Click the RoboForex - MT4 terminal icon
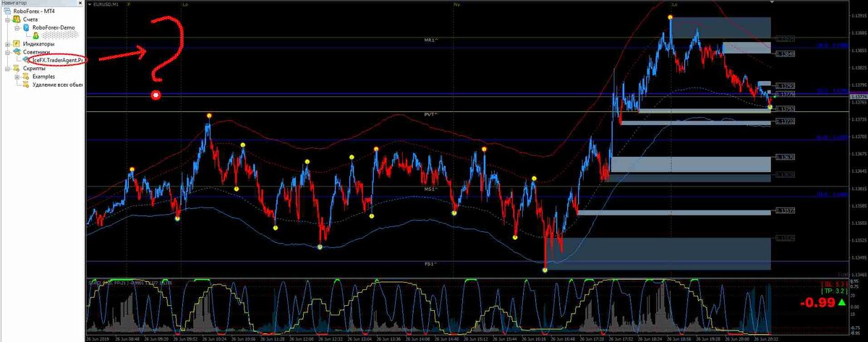 point(8,11)
